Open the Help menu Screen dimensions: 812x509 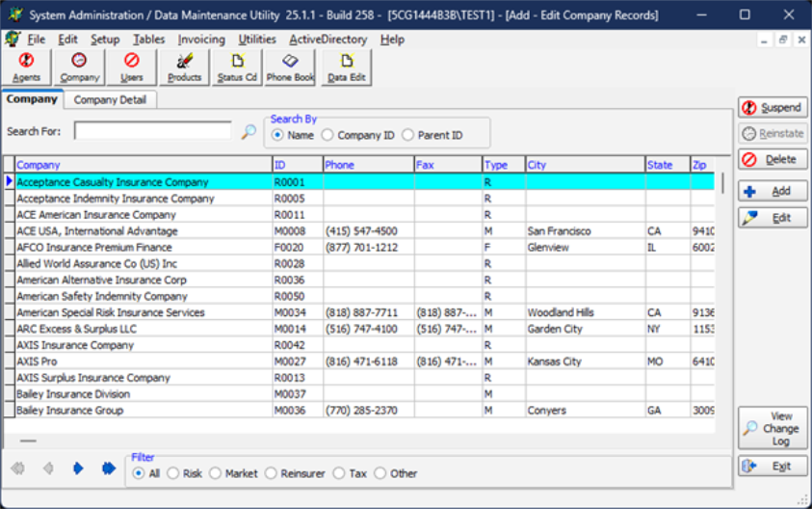[392, 40]
